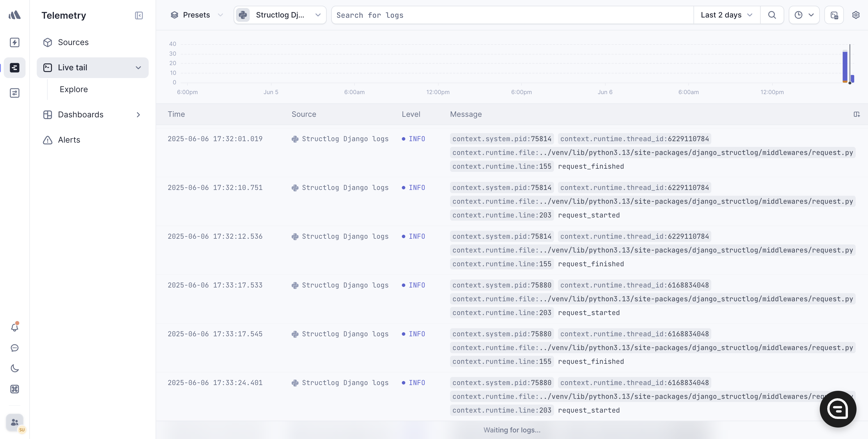Screen dimensions: 868x439
Task: Open the notifications bell
Action: tap(14, 327)
